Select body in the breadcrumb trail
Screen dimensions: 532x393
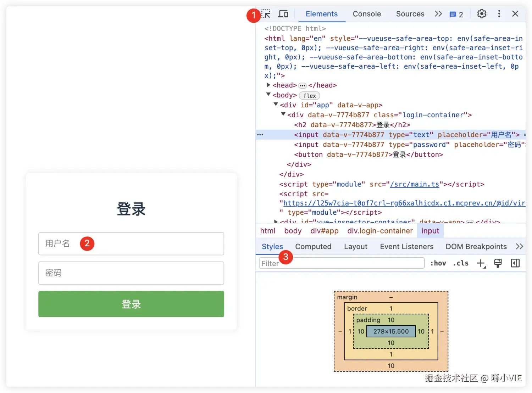293,231
